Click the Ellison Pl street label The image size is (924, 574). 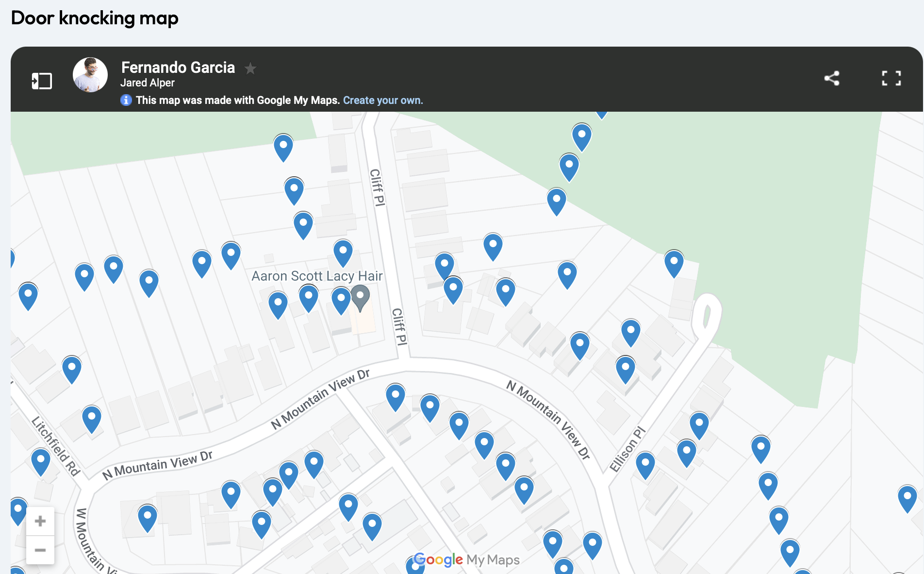(627, 449)
